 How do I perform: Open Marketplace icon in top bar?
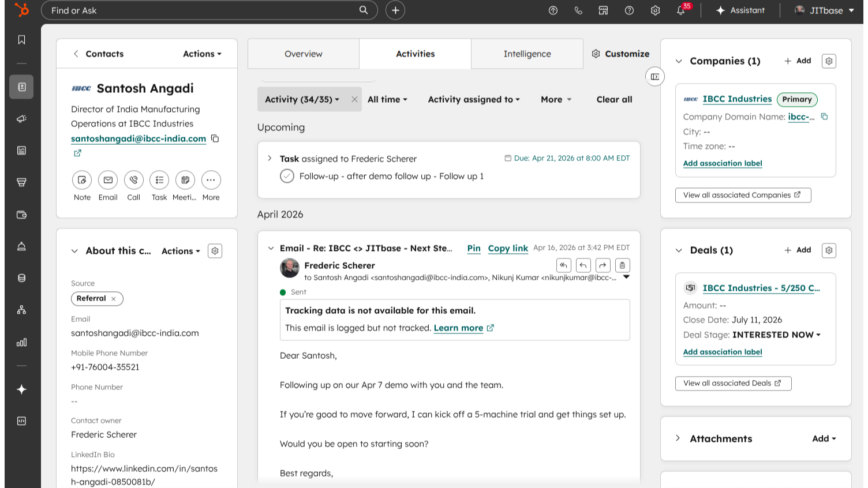603,10
